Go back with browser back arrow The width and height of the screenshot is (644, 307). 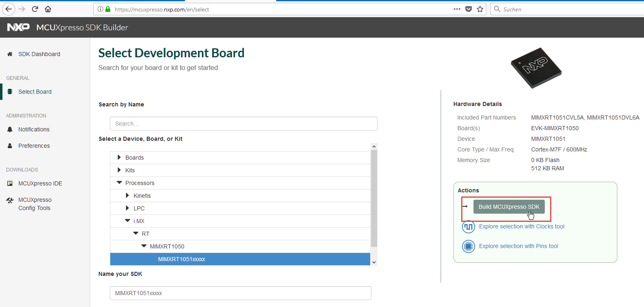(9, 9)
